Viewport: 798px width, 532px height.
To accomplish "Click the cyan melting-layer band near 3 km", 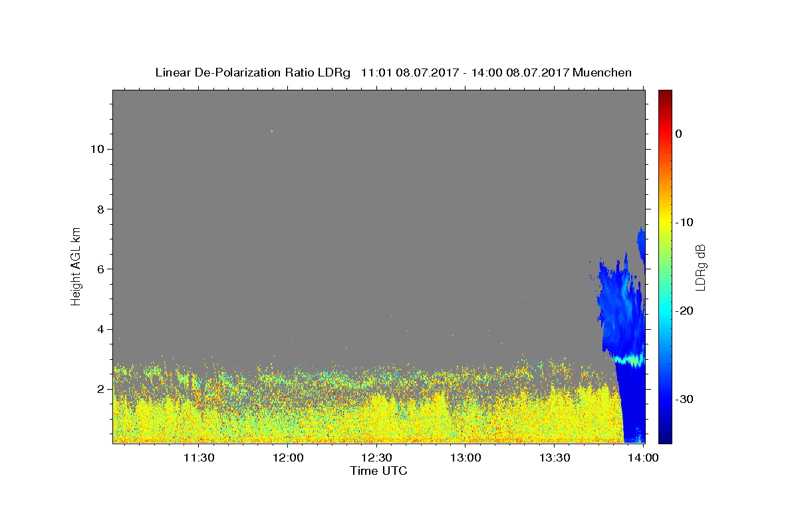I will click(628, 360).
